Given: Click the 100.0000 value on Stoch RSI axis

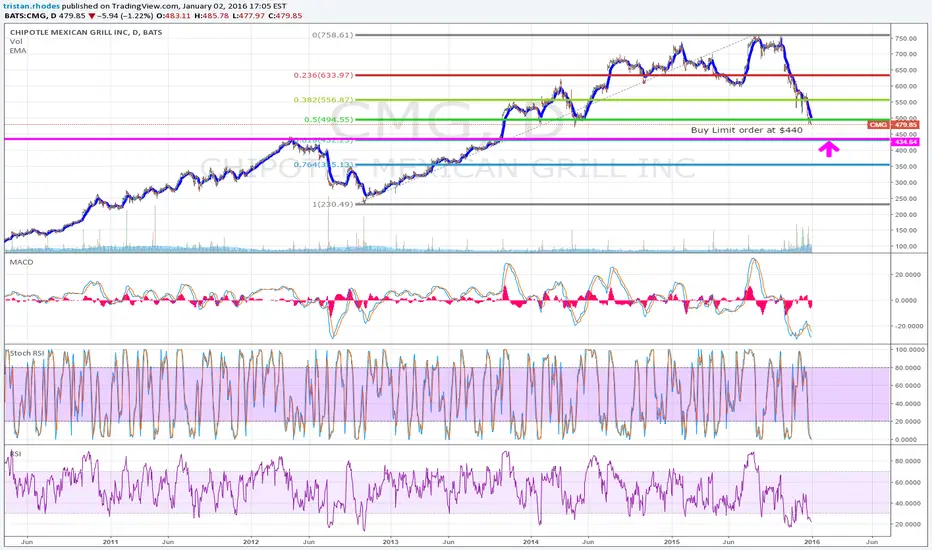Looking at the screenshot, I should point(909,350).
